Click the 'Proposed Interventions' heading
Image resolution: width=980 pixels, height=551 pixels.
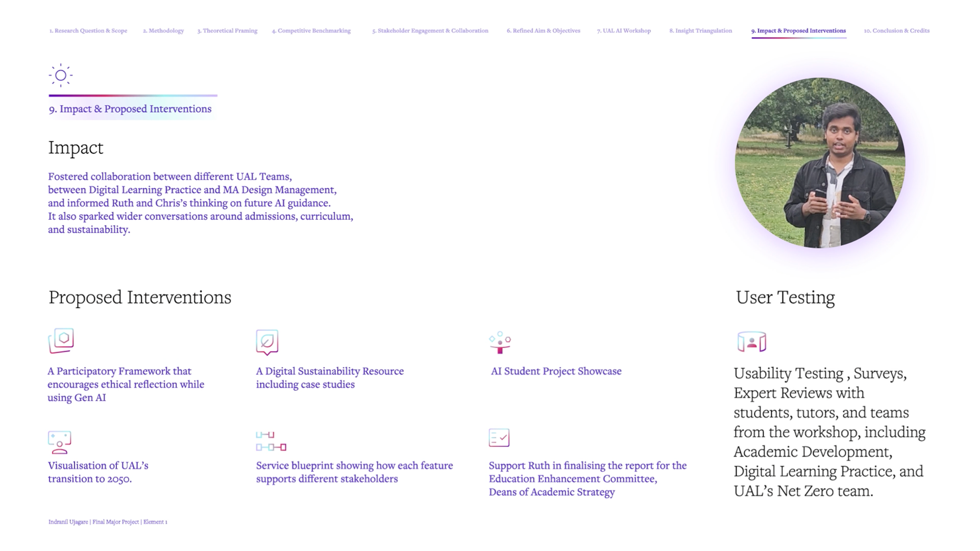click(140, 297)
